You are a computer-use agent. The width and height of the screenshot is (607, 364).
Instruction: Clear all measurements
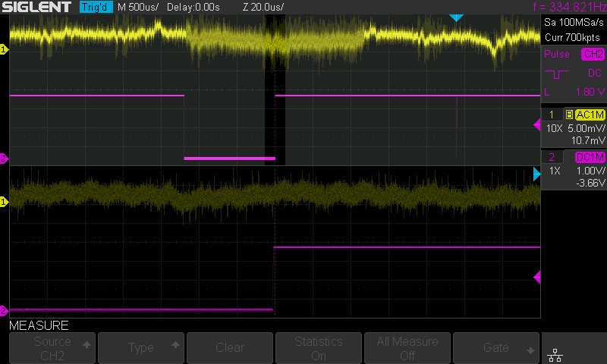pos(230,348)
